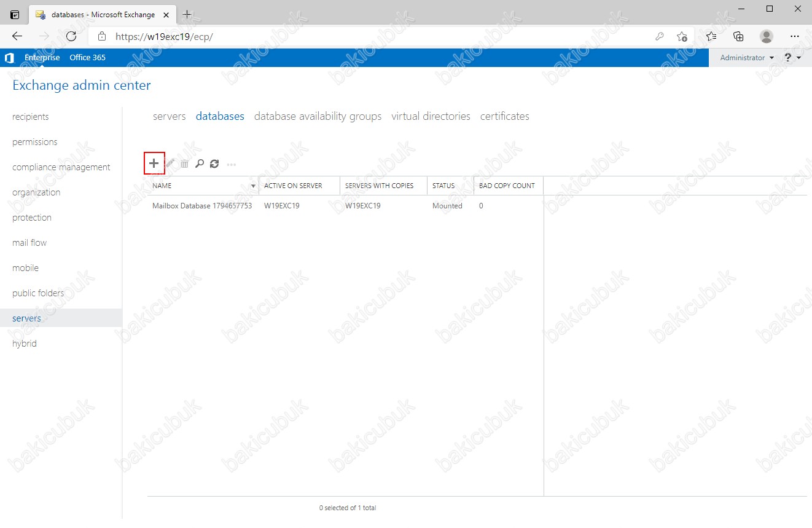Open the search magnifier in database toolbar
This screenshot has width=812, height=528.
[x=199, y=164]
